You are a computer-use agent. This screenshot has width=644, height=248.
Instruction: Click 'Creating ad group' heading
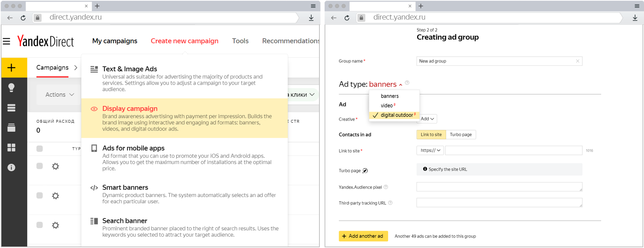pyautogui.click(x=448, y=37)
